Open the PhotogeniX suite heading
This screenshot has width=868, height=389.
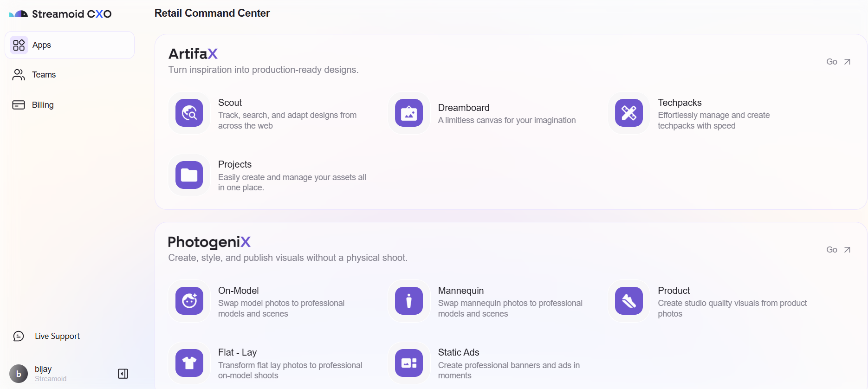209,242
